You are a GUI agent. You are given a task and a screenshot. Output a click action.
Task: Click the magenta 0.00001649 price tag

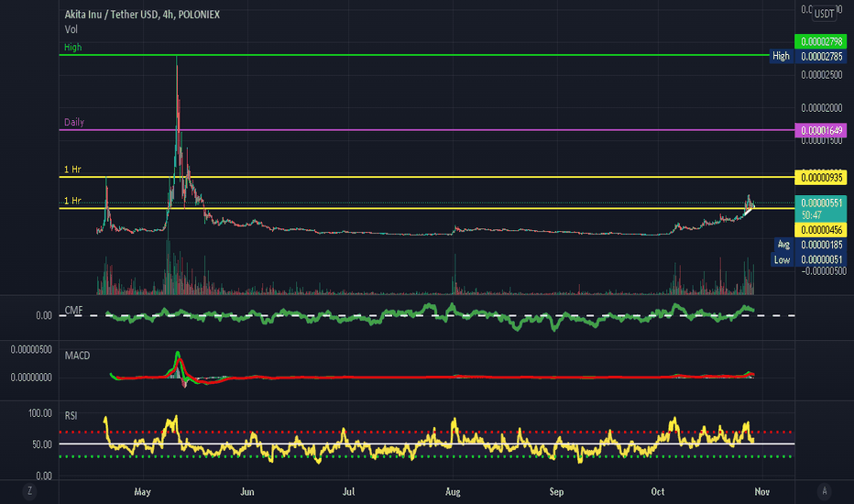click(821, 130)
